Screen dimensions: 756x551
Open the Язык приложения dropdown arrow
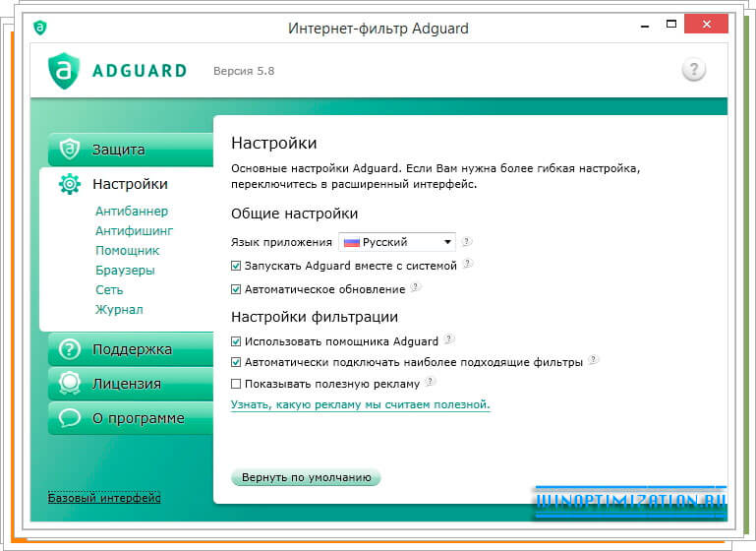(447, 242)
